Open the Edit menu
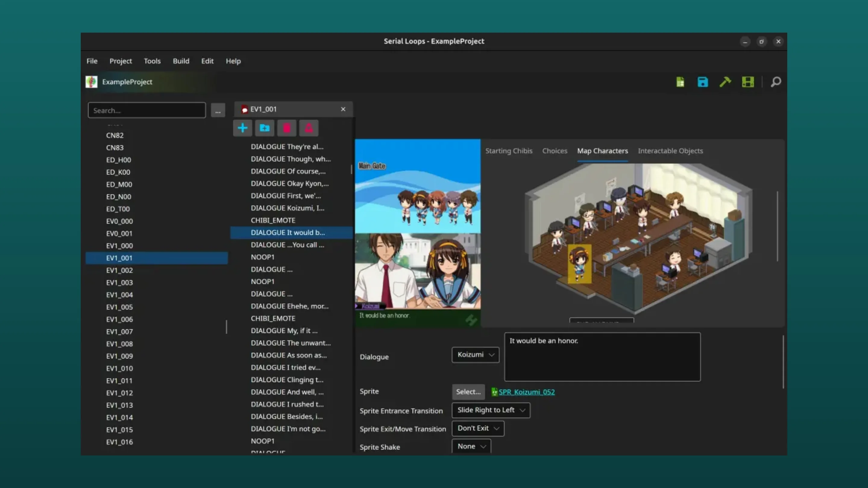 click(207, 61)
